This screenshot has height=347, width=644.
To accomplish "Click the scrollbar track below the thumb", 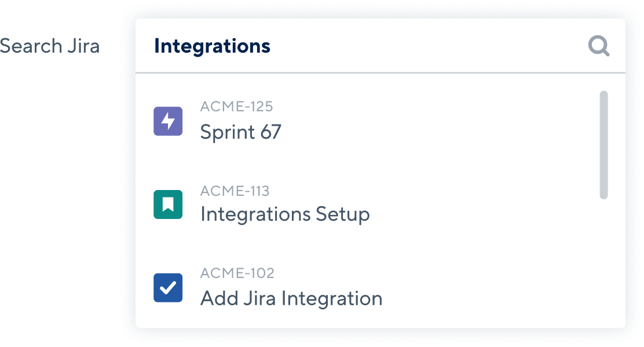I will pyautogui.click(x=603, y=263).
